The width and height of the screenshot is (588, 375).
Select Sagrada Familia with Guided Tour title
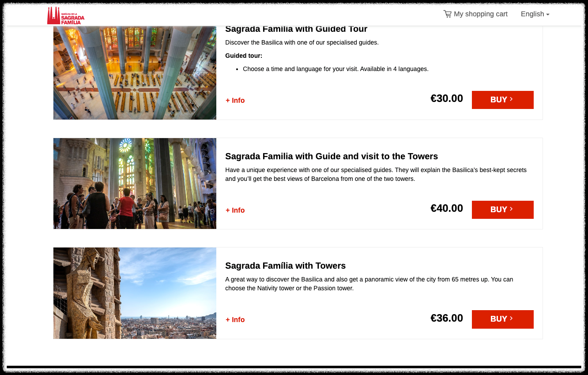point(296,29)
